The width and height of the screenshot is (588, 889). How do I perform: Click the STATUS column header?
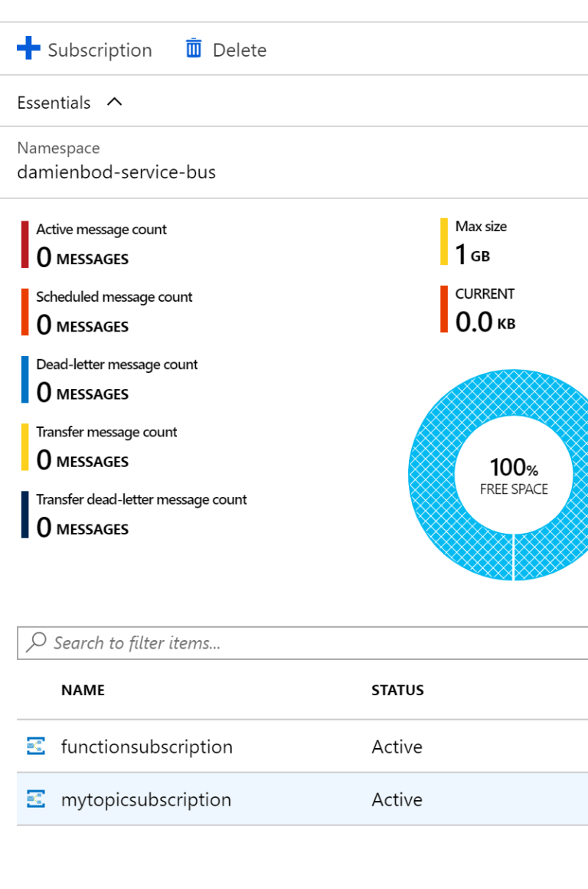tap(397, 690)
